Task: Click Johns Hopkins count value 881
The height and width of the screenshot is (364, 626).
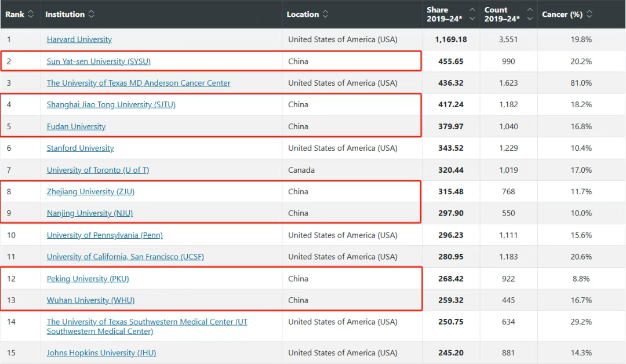Action: pyautogui.click(x=508, y=353)
